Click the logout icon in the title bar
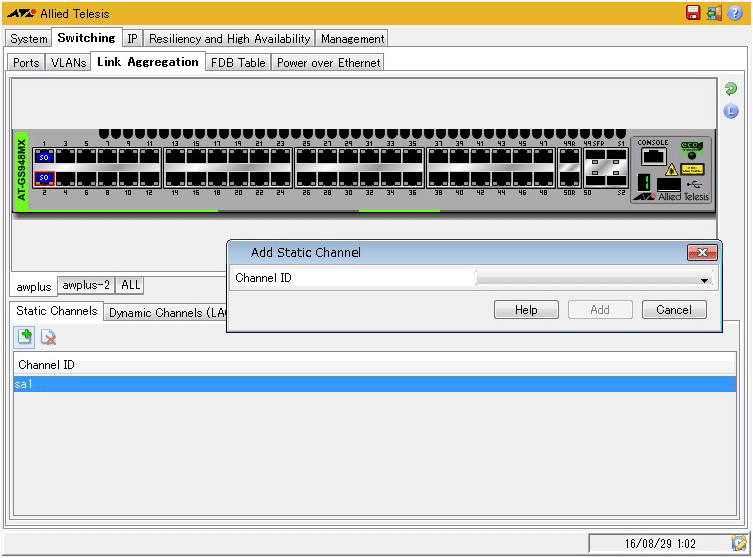The height and width of the screenshot is (558, 753). (x=714, y=13)
